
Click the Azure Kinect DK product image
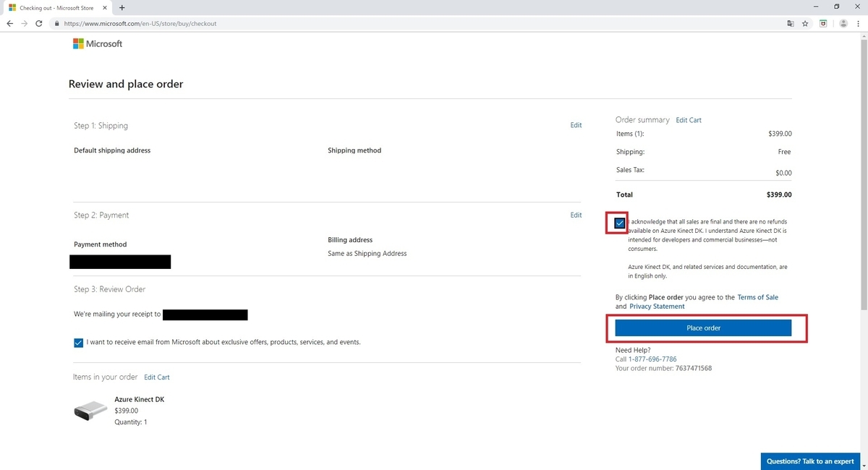click(x=90, y=411)
